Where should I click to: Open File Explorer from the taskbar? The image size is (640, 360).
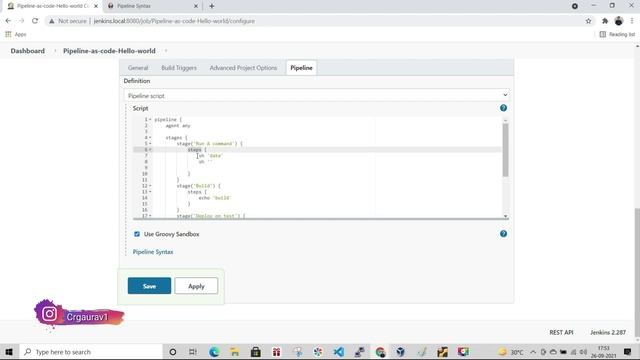click(x=235, y=352)
